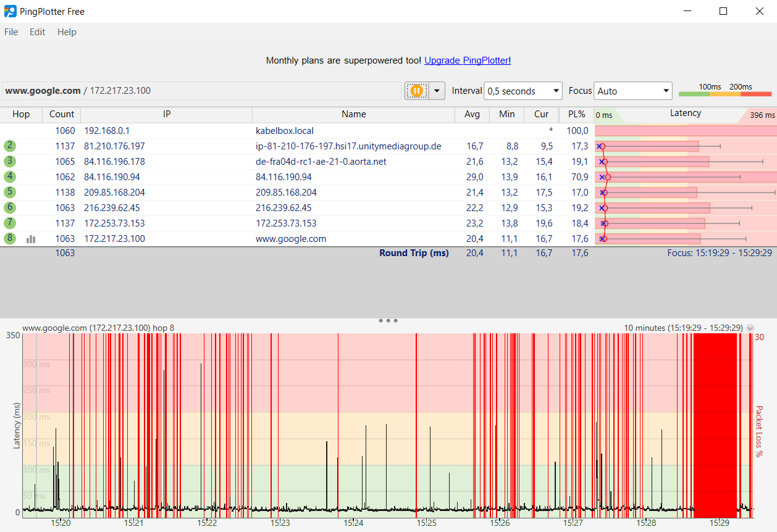The height and width of the screenshot is (532, 777).
Task: Click the 15:20 marker on the time axis
Action: point(60,523)
